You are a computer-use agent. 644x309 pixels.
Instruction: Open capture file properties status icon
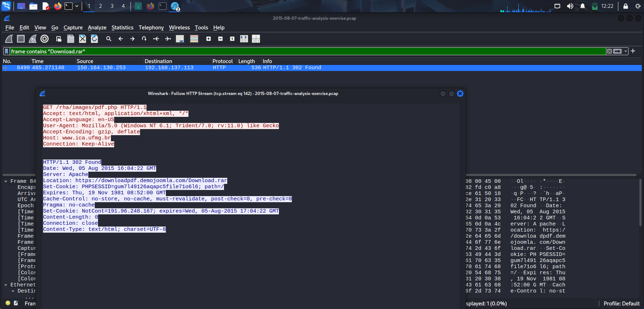[x=16, y=303]
